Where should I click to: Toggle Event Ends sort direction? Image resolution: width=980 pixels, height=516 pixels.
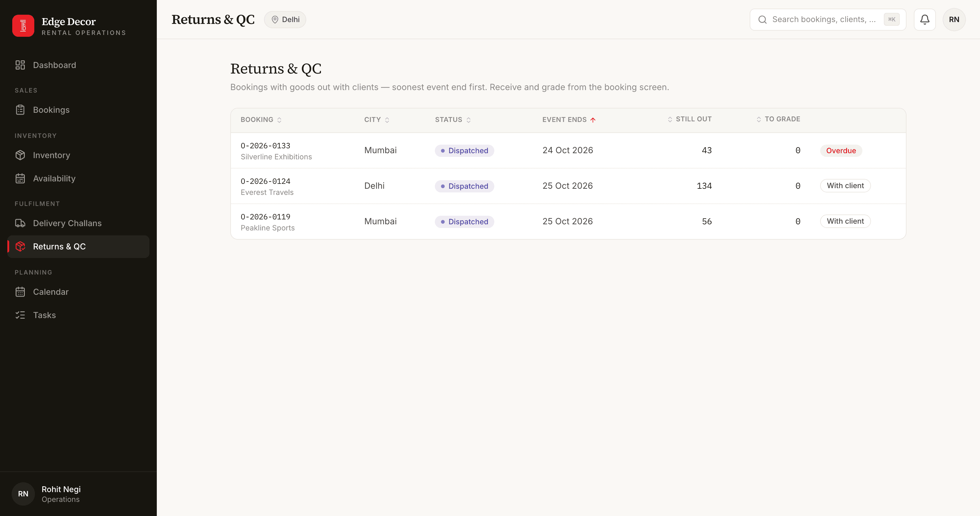point(569,120)
